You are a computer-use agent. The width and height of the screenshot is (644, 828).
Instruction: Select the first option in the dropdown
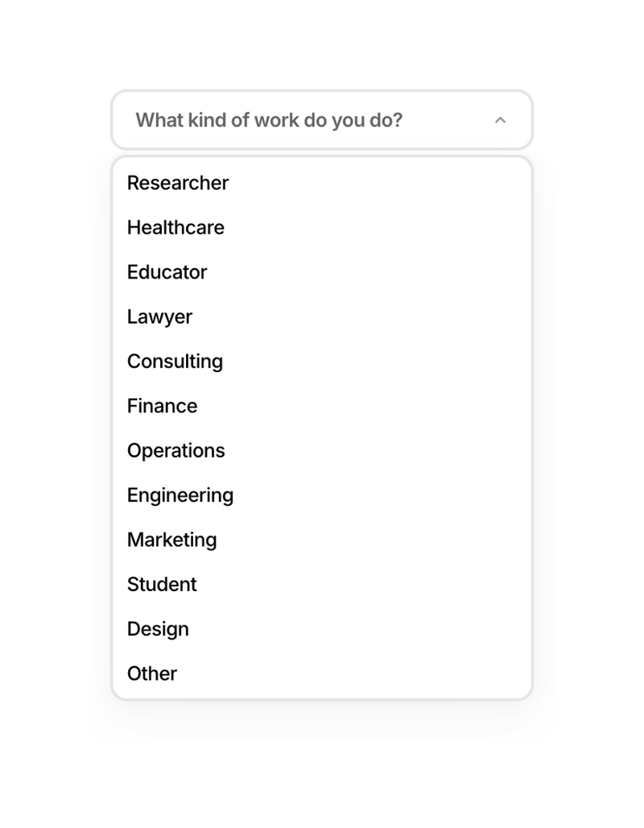[177, 183]
